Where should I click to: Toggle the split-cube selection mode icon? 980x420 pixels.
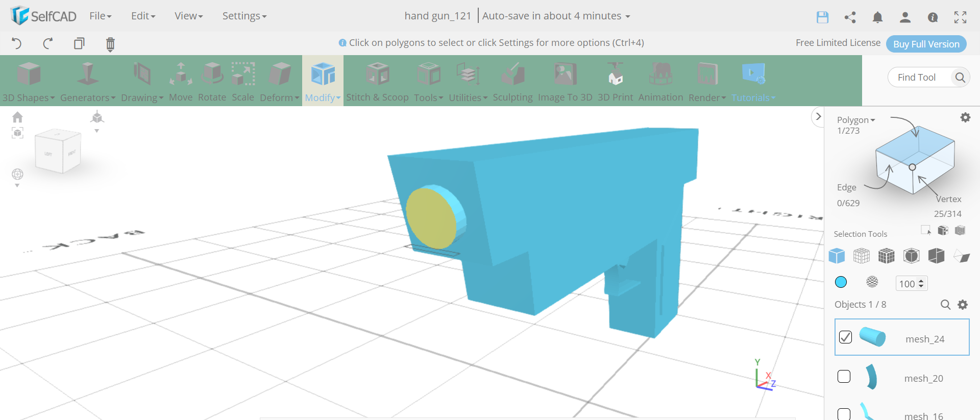click(937, 256)
